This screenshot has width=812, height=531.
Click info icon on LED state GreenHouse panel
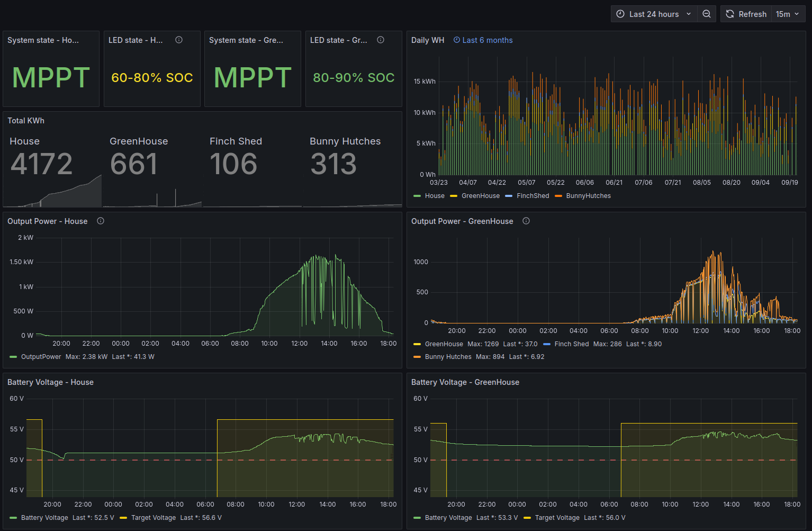(381, 40)
